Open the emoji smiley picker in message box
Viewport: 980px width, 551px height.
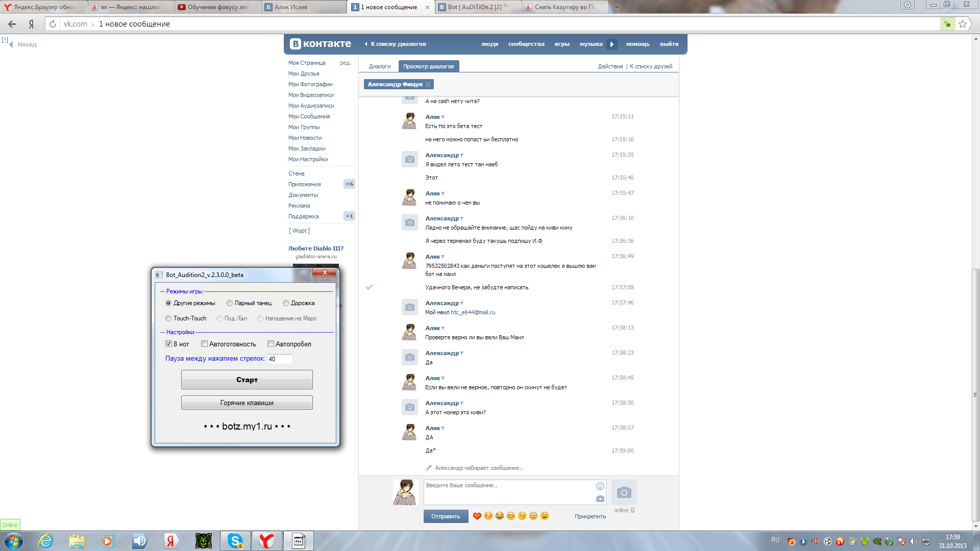[600, 486]
